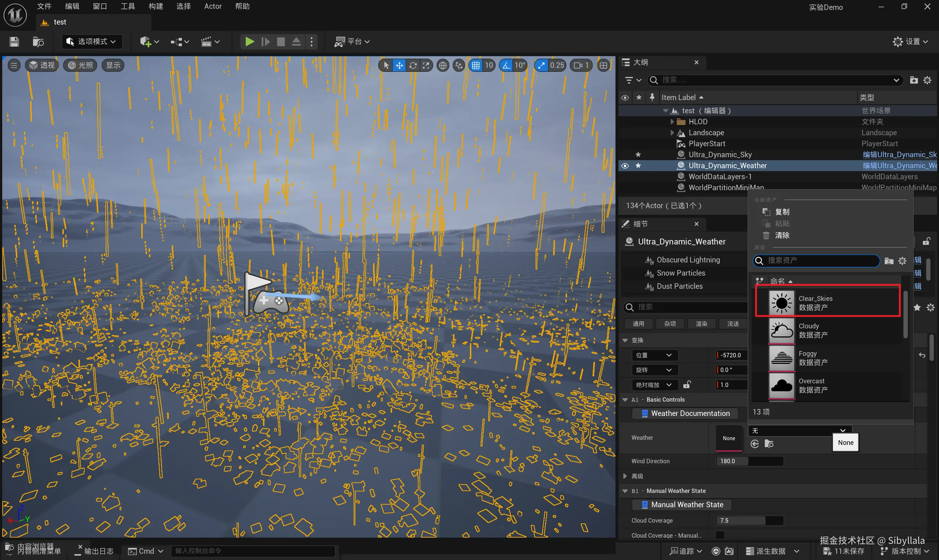Select the Cloudy weather asset thumbnail
The width and height of the screenshot is (939, 560).
point(781,331)
